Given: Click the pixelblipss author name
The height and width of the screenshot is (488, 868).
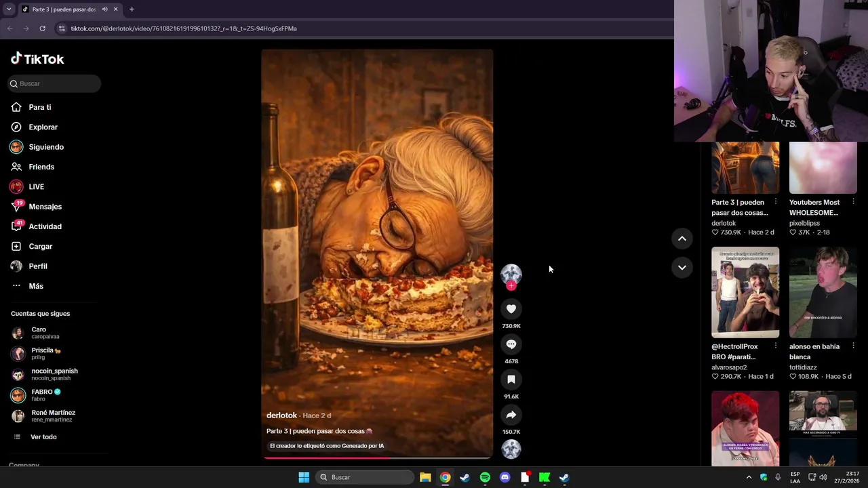Looking at the screenshot, I should [804, 223].
